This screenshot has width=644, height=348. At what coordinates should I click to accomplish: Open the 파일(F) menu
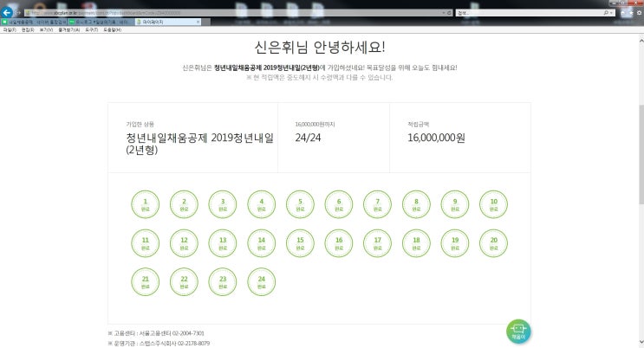9,30
